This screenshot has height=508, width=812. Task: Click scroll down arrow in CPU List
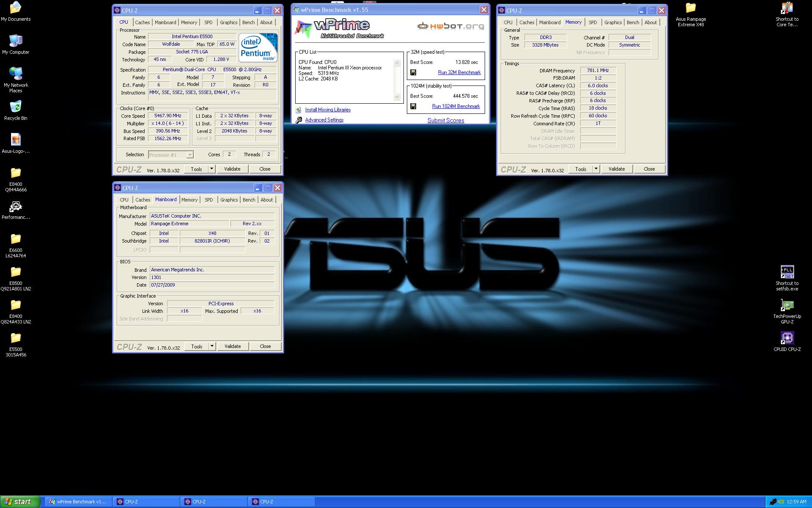click(397, 97)
